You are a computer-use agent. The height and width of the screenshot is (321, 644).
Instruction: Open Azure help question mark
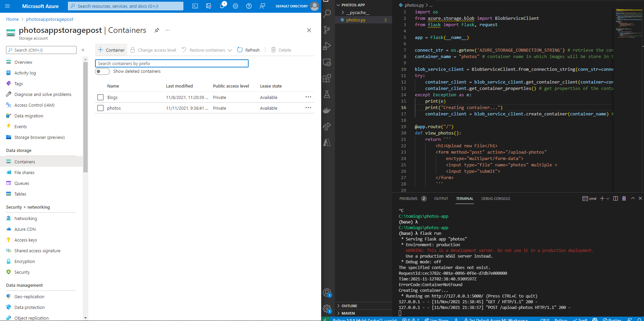(x=249, y=6)
